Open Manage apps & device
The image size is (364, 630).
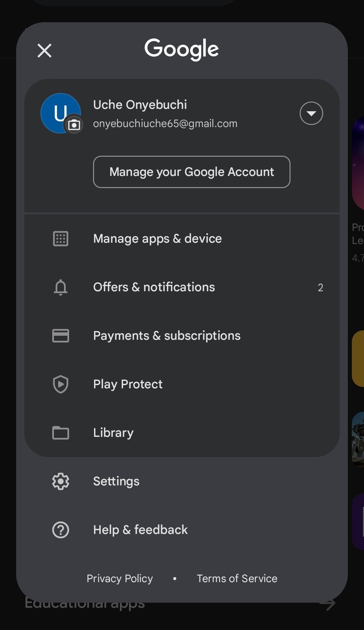[157, 239]
